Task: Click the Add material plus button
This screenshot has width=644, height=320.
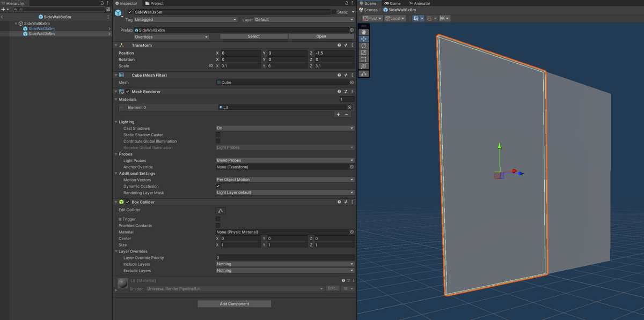Action: click(338, 114)
